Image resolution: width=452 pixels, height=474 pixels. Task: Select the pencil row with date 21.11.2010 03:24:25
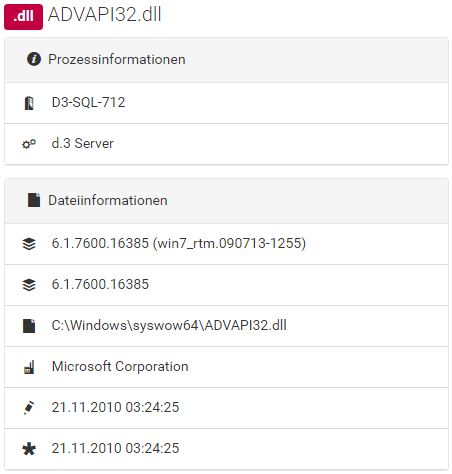tap(226, 408)
